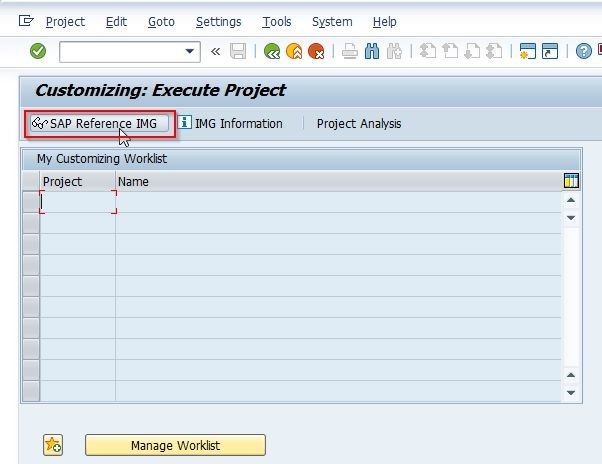This screenshot has height=464, width=602.
Task: Open the Edit menu
Action: pyautogui.click(x=116, y=22)
